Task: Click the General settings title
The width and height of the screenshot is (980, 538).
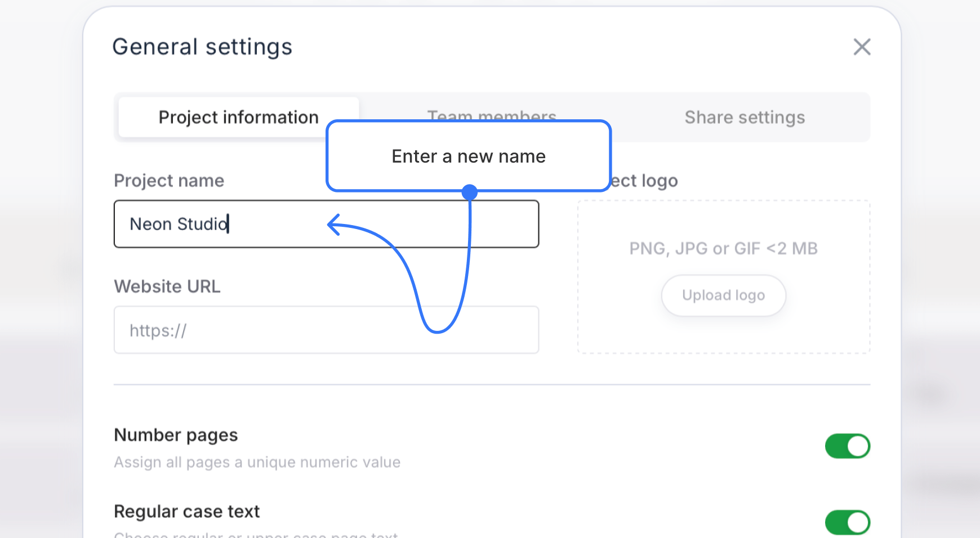Action: pyautogui.click(x=203, y=46)
